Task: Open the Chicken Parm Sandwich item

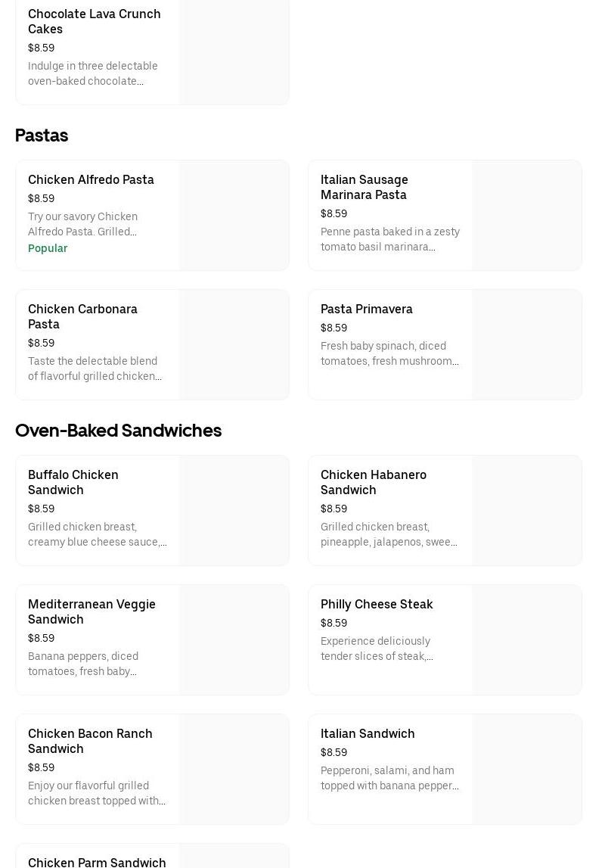Action: (97, 861)
